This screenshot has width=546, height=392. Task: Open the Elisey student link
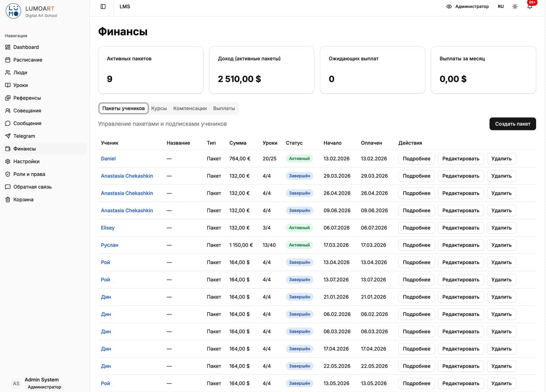(108, 228)
